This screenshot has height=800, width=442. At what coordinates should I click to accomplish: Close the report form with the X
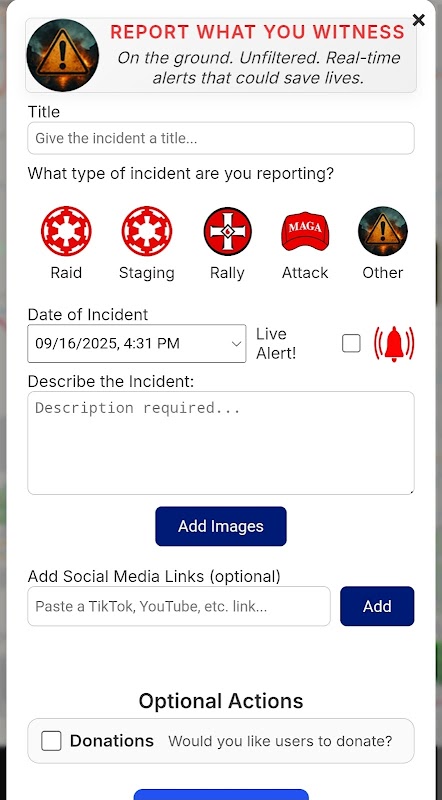419,20
